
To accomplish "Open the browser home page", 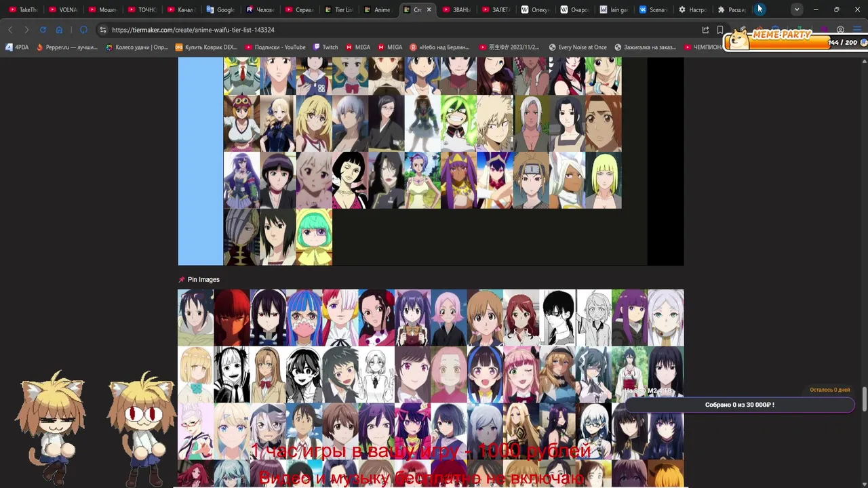I will click(x=59, y=30).
